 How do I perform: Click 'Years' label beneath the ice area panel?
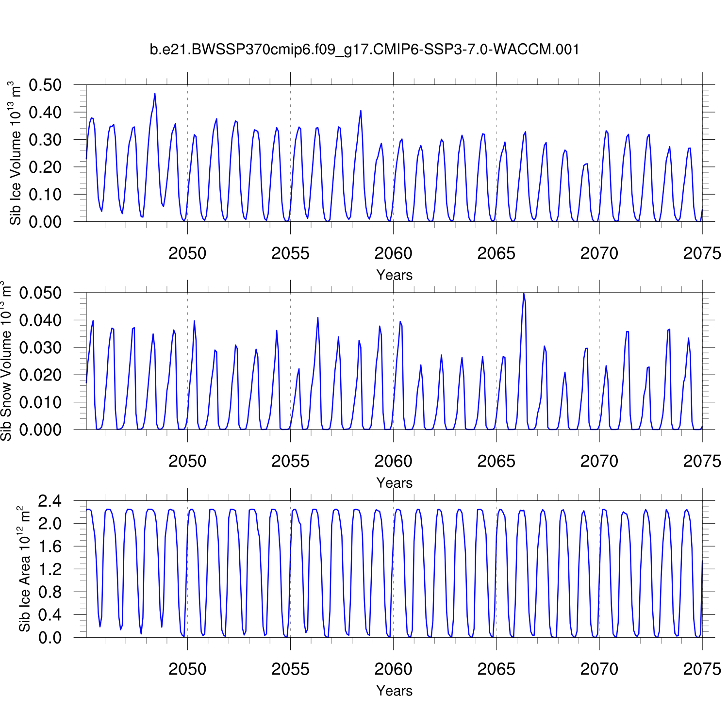pos(394,691)
